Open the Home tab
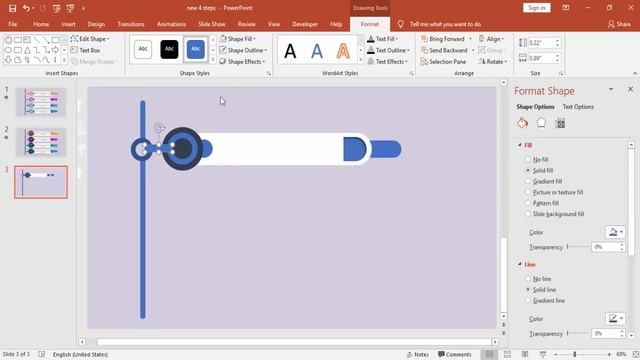This screenshot has height=360, width=640. pyautogui.click(x=41, y=24)
